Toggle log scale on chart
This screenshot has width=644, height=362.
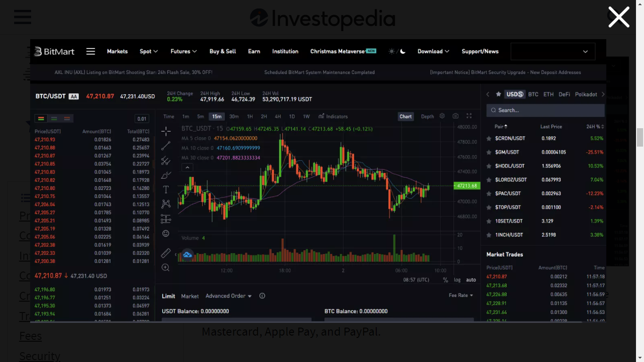point(457,280)
